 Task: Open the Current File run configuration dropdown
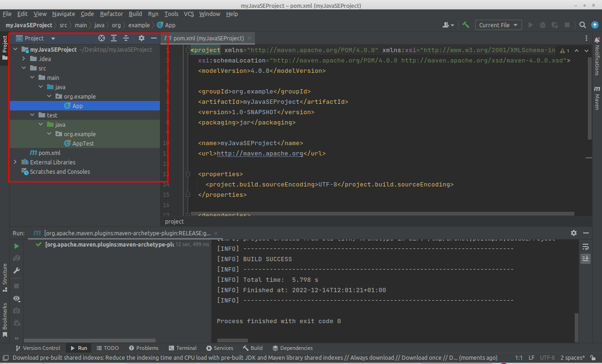click(498, 25)
